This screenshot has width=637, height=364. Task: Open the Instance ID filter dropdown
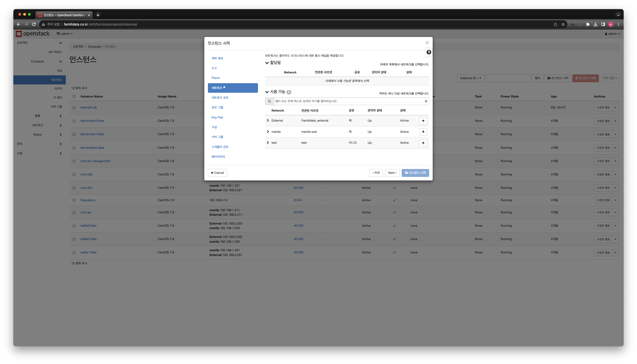tap(470, 78)
